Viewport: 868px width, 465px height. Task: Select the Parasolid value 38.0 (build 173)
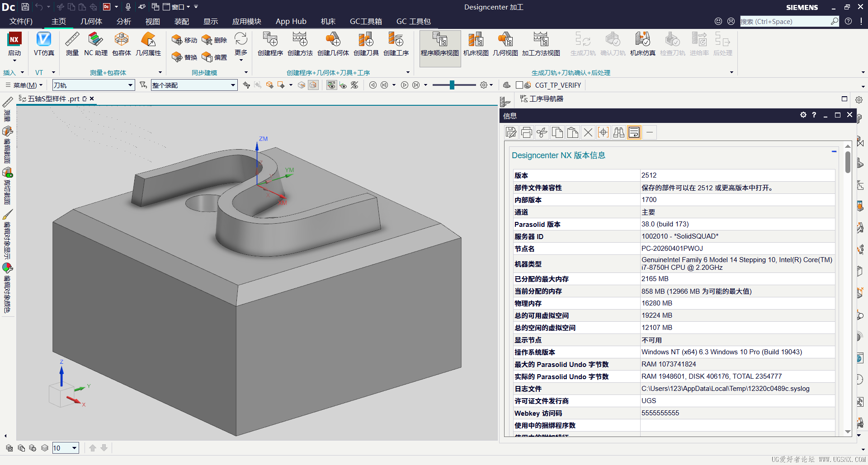pyautogui.click(x=665, y=224)
